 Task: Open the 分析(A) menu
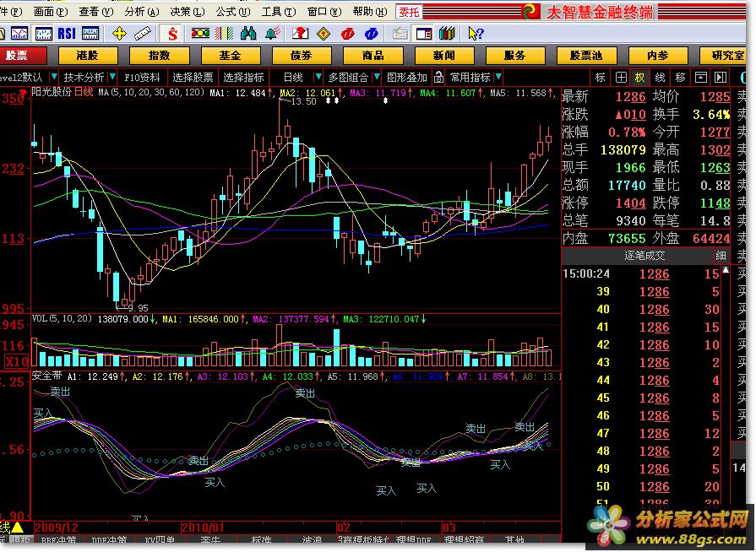[141, 12]
